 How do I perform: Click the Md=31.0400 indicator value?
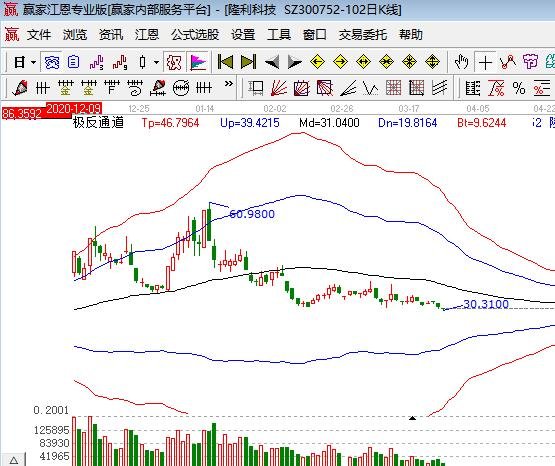(x=329, y=123)
